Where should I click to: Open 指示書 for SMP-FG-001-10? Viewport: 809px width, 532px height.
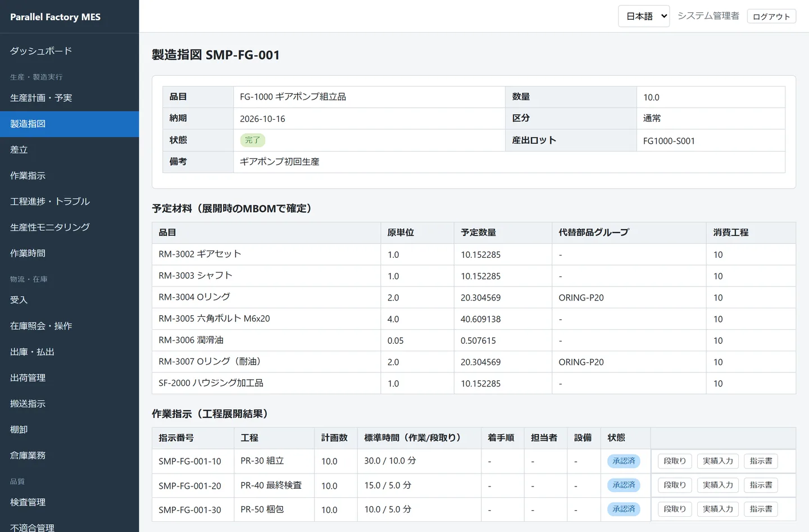tap(761, 461)
